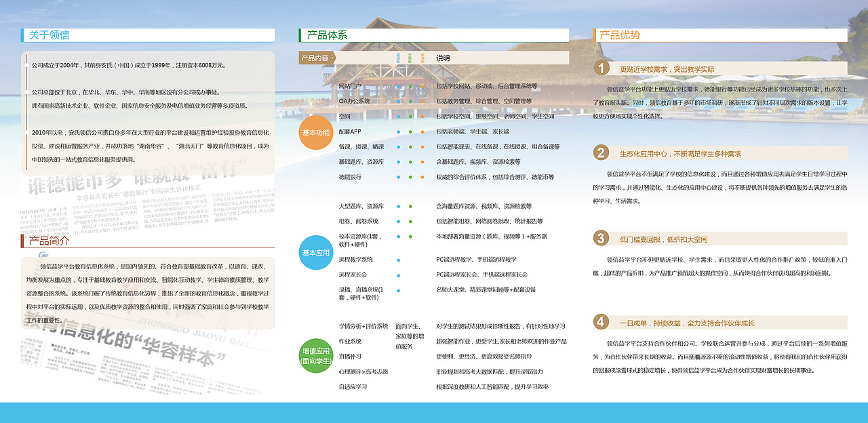Click the 产品简介 section header
Image resolution: width=868 pixels, height=423 pixels.
[x=49, y=241]
